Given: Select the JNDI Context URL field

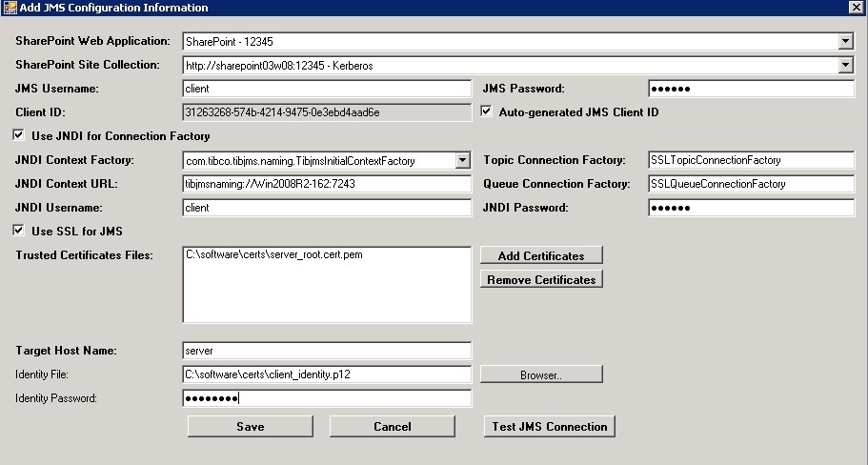Looking at the screenshot, I should tap(326, 184).
